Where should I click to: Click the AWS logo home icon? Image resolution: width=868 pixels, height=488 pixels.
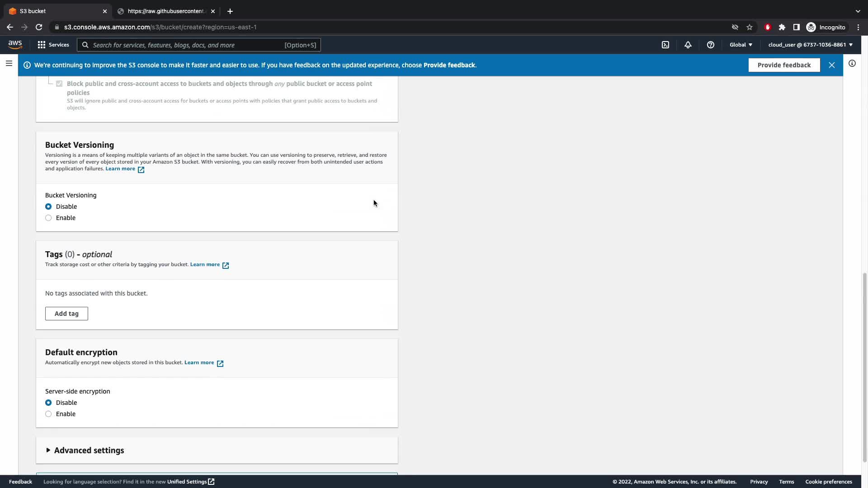click(x=15, y=44)
